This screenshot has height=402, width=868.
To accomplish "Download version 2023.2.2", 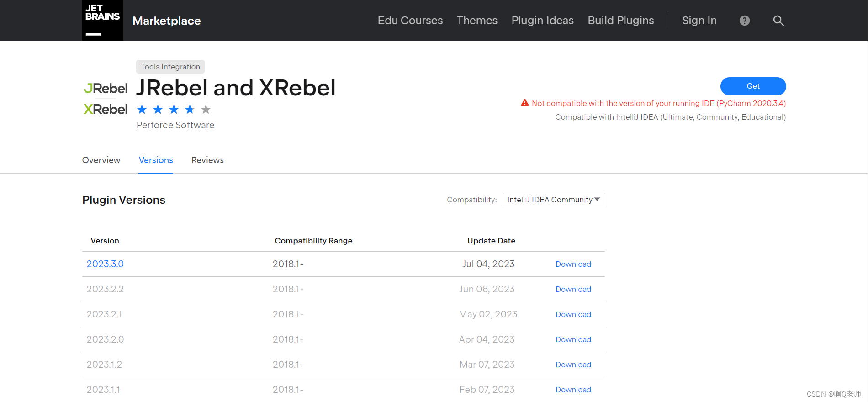I will click(x=573, y=289).
